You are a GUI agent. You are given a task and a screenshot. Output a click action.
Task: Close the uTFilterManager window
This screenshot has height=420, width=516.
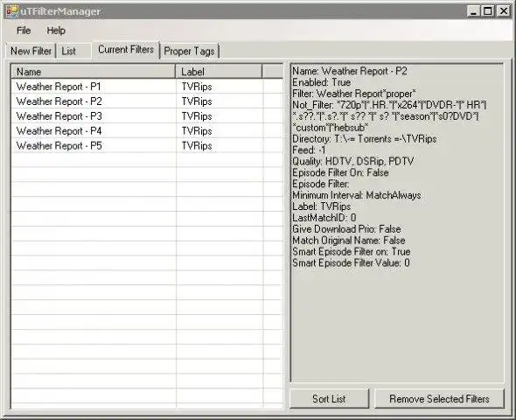[x=504, y=11]
